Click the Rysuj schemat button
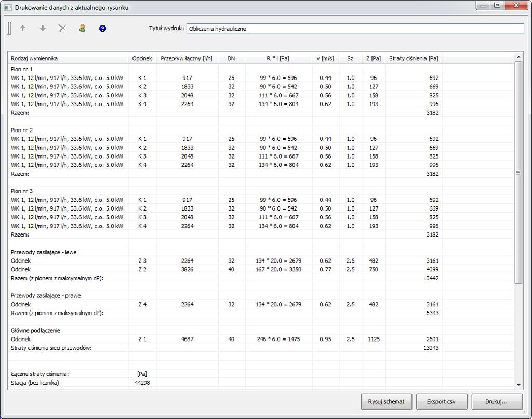532x419 pixels. [387, 402]
